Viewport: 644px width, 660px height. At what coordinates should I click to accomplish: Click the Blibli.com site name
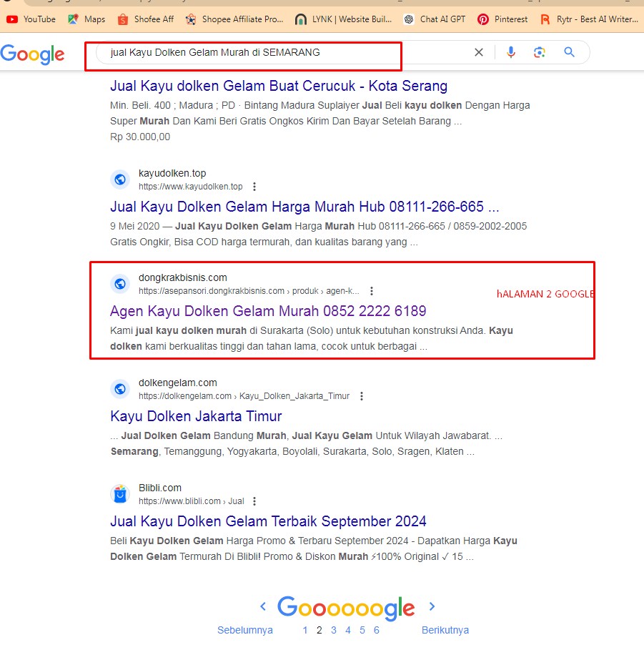(160, 488)
